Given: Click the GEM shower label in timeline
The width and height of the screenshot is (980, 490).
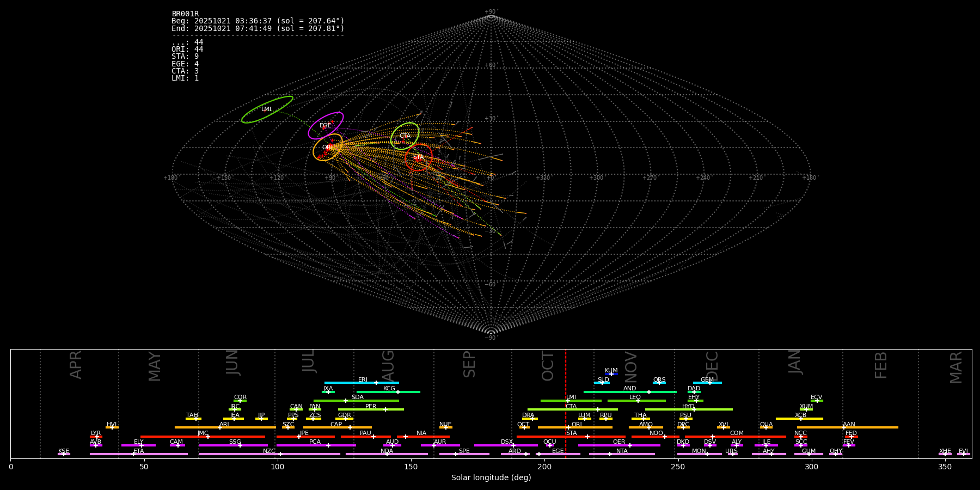Looking at the screenshot, I should 707,380.
